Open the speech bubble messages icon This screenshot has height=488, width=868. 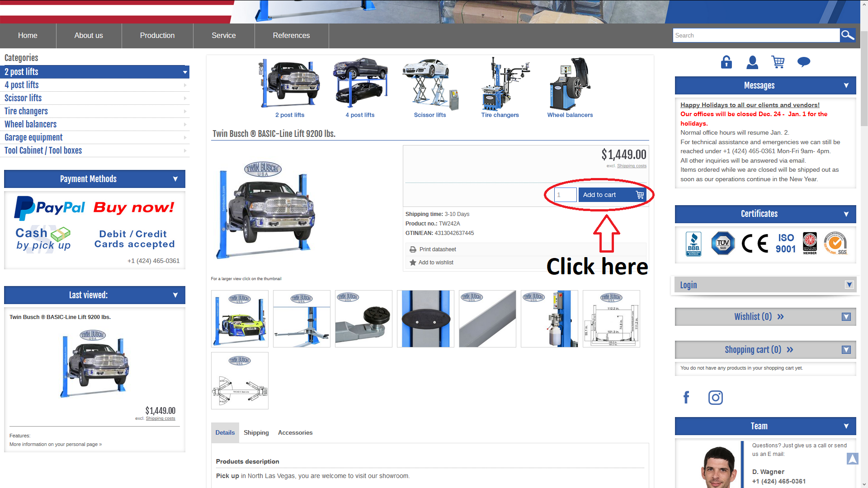pos(804,62)
